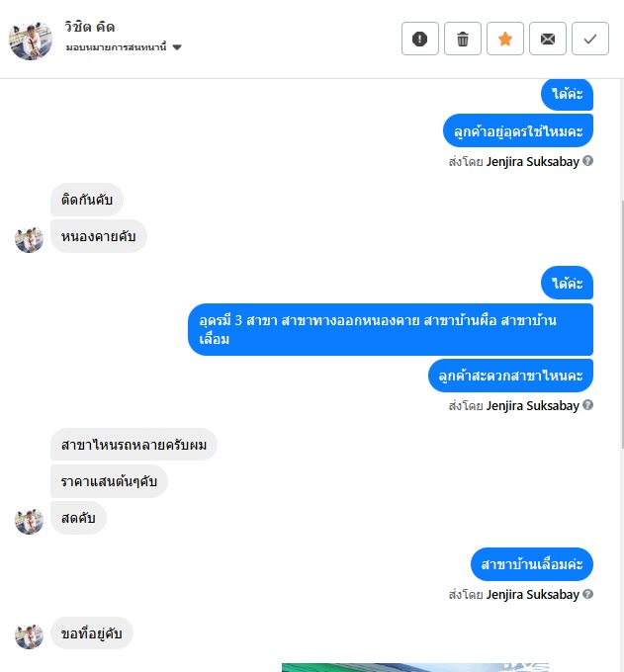The width and height of the screenshot is (624, 672).
Task: Open วิชิต คิด profile picture in header
Action: tap(31, 39)
